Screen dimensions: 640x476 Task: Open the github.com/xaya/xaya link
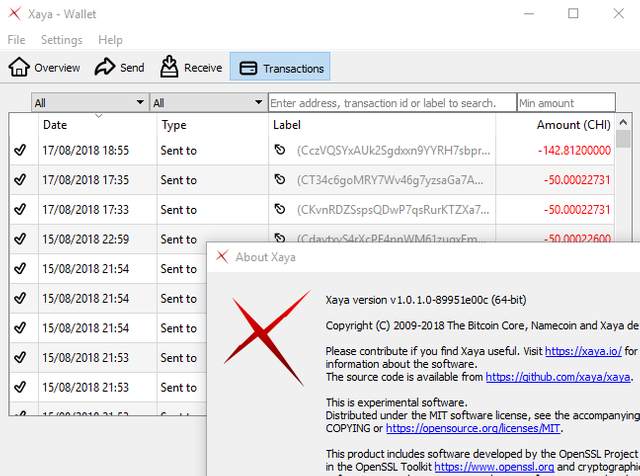[558, 377]
